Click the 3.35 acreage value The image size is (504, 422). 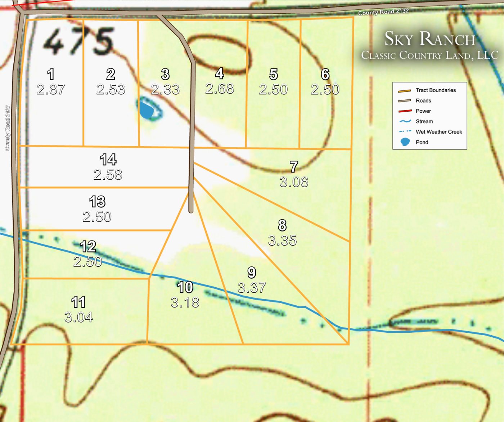(x=283, y=241)
